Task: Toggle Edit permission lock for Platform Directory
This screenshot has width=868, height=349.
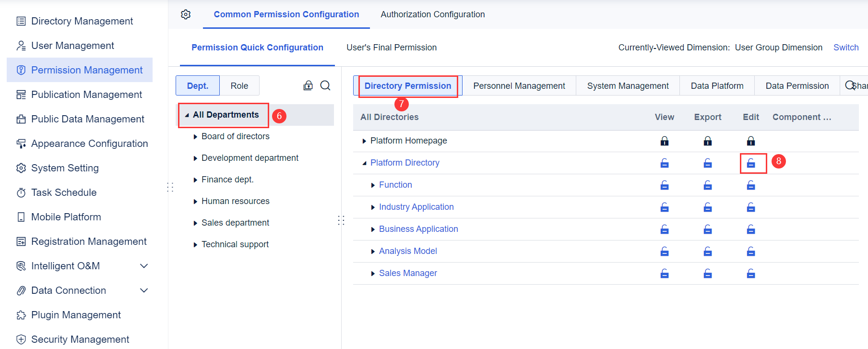Action: tap(751, 163)
